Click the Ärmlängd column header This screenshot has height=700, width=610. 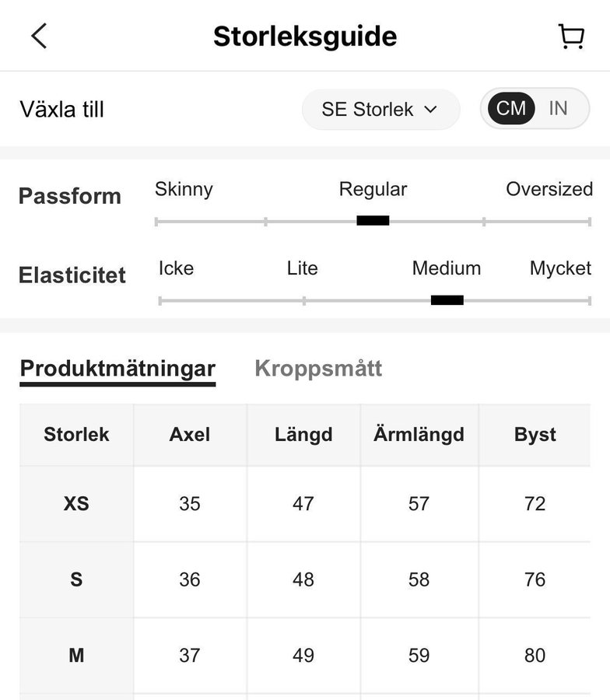click(x=419, y=435)
